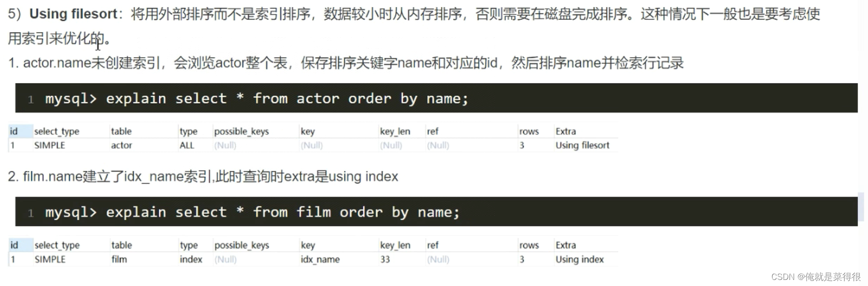868x286 pixels.
Task: Click the 'index' type cell
Action: click(x=191, y=259)
